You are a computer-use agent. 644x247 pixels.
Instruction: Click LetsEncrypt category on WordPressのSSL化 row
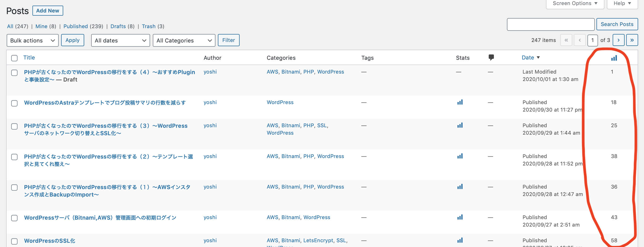318,240
